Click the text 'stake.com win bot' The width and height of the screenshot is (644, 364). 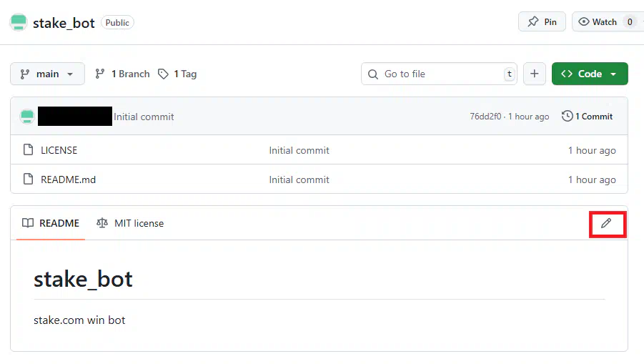(x=79, y=320)
